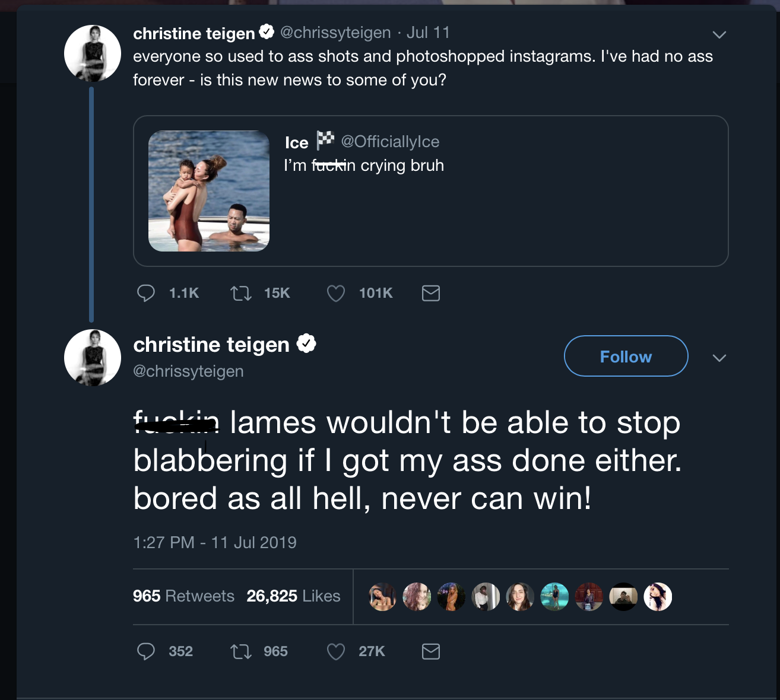Like the main tweet with 27K likes
This screenshot has height=700, width=780.
click(336, 651)
